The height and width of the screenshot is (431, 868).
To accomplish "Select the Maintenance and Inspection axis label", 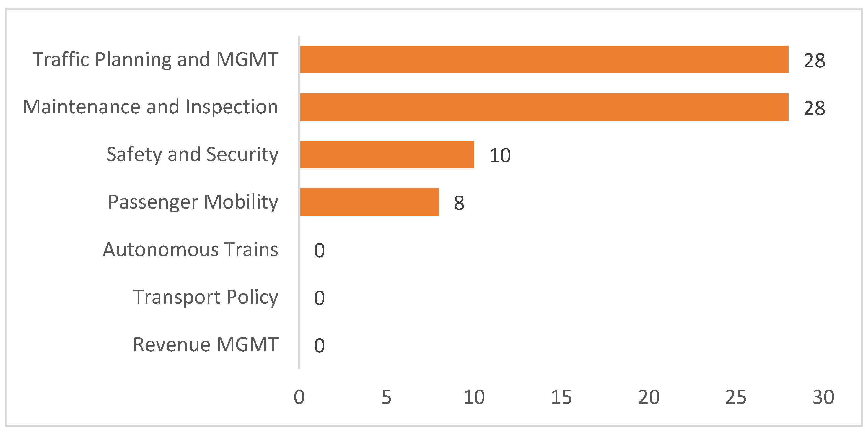I will click(150, 107).
